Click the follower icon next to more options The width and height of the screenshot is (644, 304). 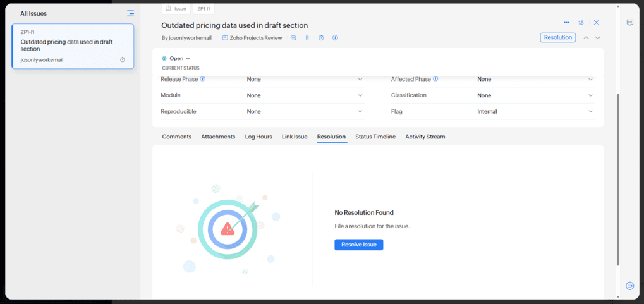point(581,23)
